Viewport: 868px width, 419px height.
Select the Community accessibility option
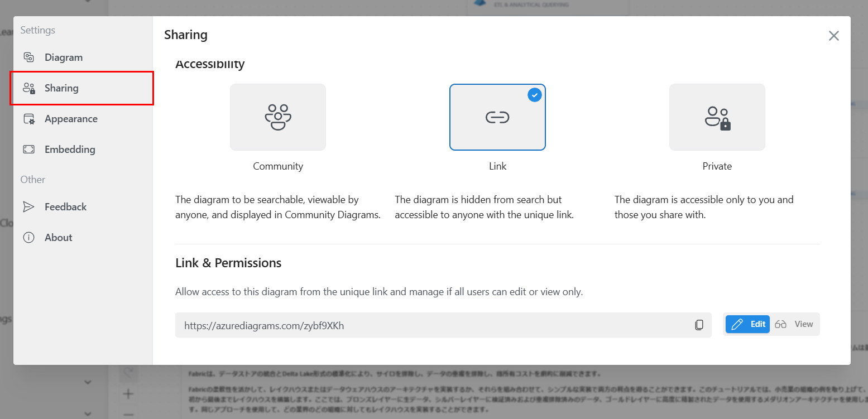(x=277, y=117)
